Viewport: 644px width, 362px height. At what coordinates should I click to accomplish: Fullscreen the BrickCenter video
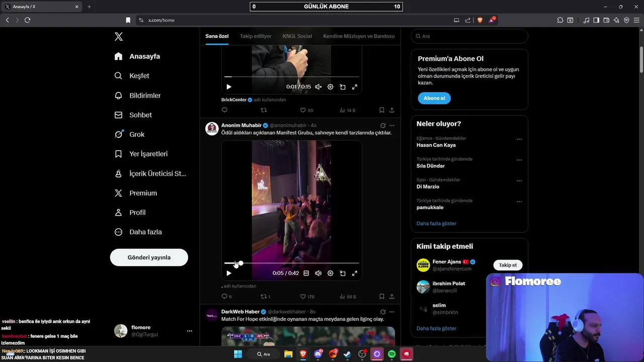click(355, 87)
